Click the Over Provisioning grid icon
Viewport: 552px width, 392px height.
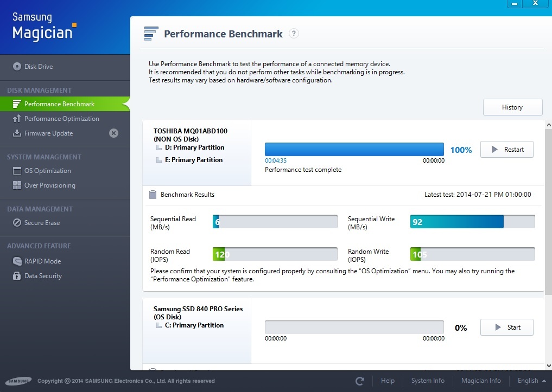click(x=17, y=185)
